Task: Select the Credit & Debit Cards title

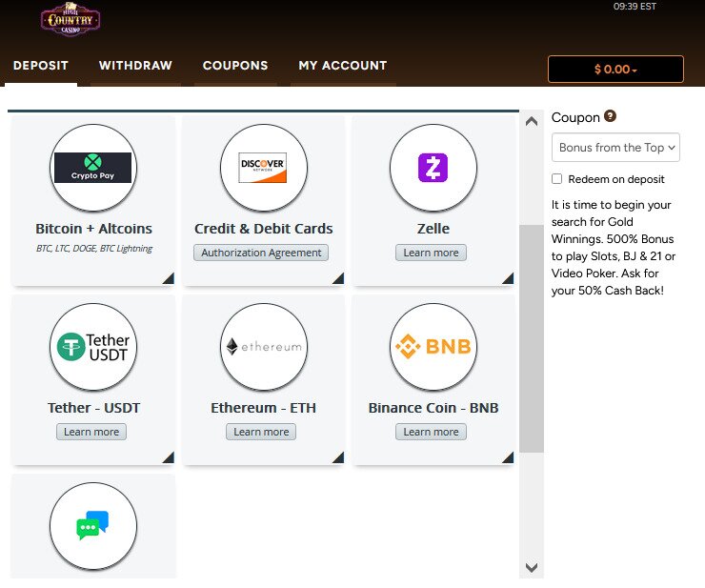Action: (x=264, y=229)
